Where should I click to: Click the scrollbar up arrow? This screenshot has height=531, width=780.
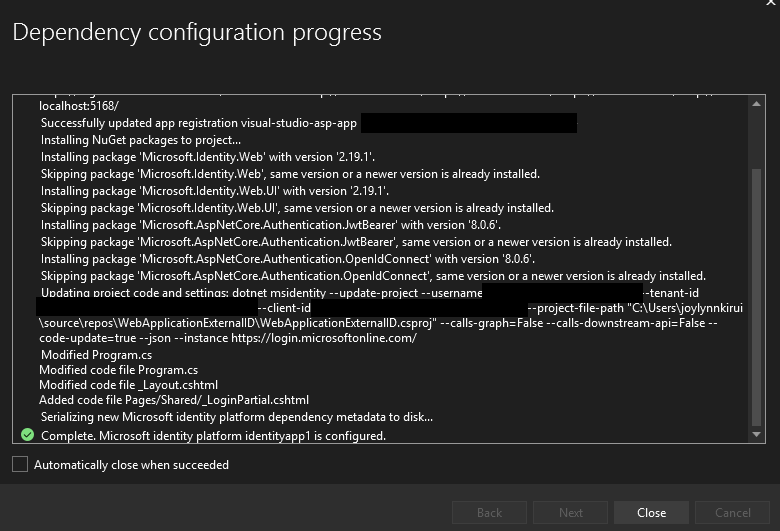756,103
